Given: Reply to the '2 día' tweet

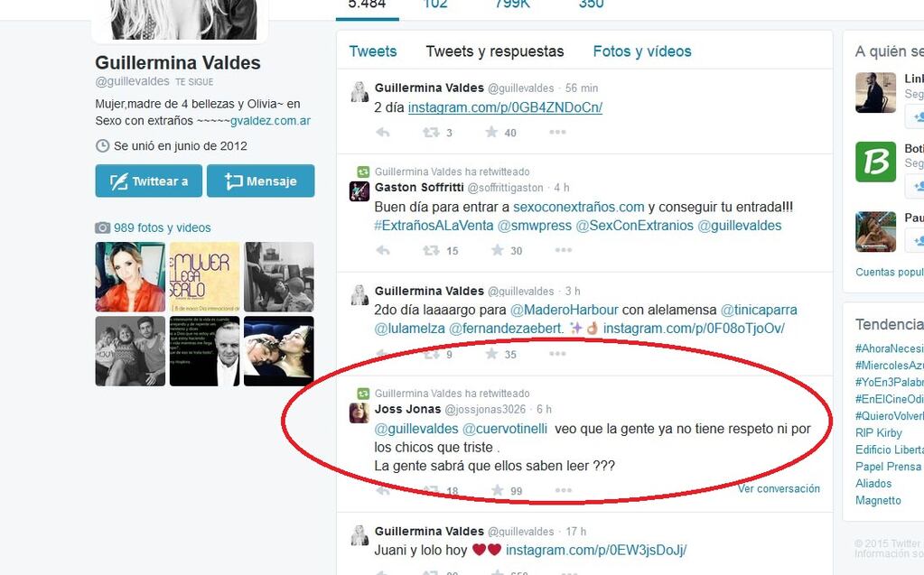Looking at the screenshot, I should [383, 133].
